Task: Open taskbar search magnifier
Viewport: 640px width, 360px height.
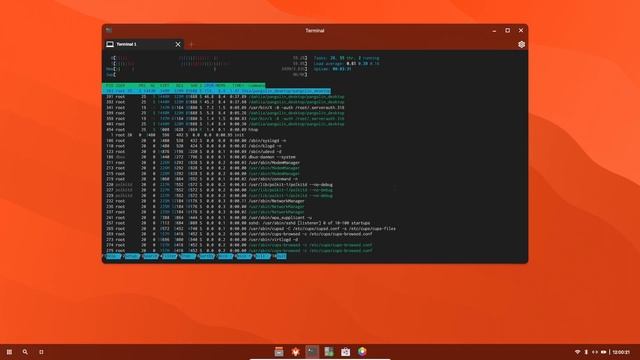Action: [x=25, y=352]
